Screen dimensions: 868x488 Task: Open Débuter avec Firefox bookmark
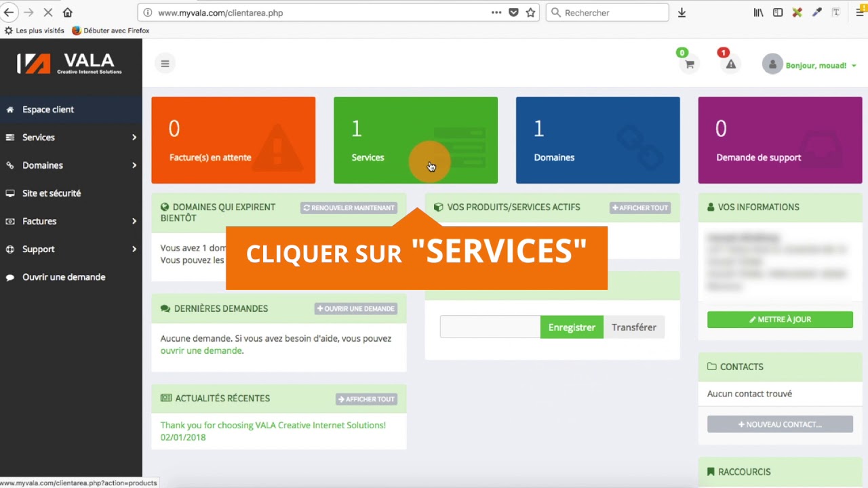pyautogui.click(x=111, y=30)
